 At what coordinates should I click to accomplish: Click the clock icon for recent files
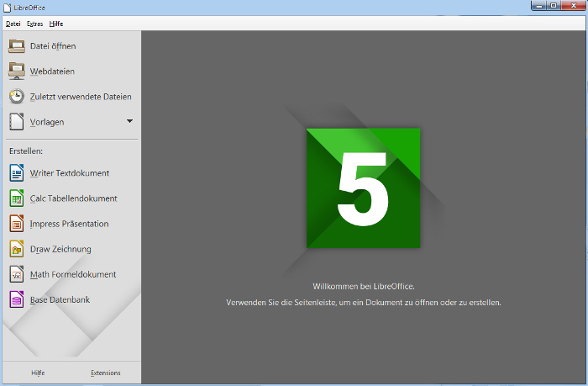point(17,96)
